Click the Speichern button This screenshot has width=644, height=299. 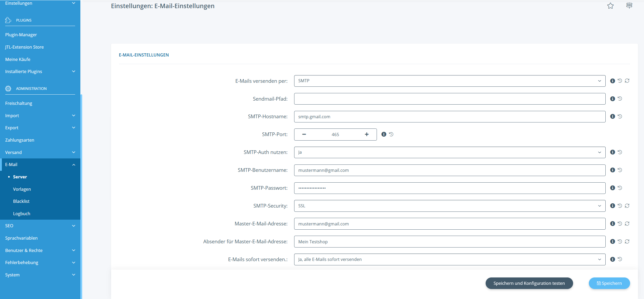click(609, 283)
